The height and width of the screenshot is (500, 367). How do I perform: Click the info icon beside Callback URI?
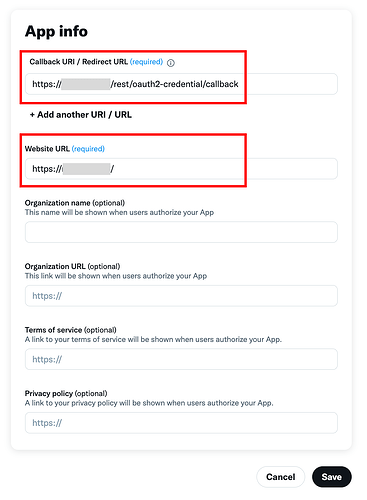(x=171, y=63)
